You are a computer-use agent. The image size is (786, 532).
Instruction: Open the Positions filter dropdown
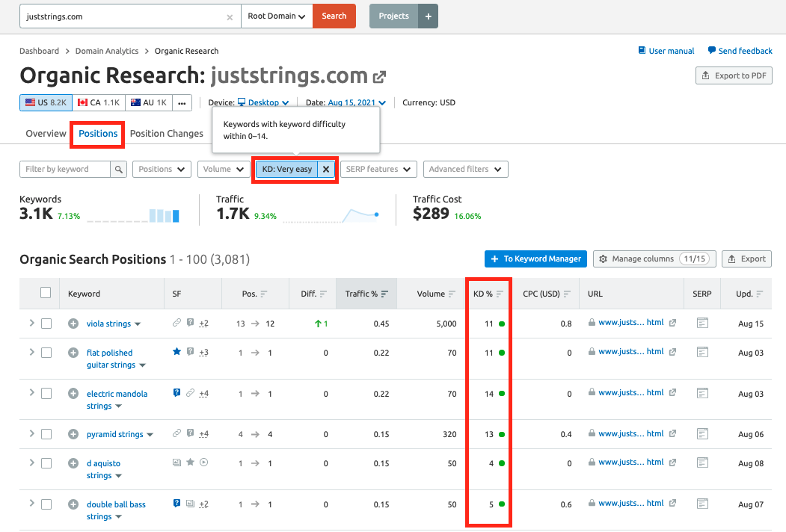[162, 170]
